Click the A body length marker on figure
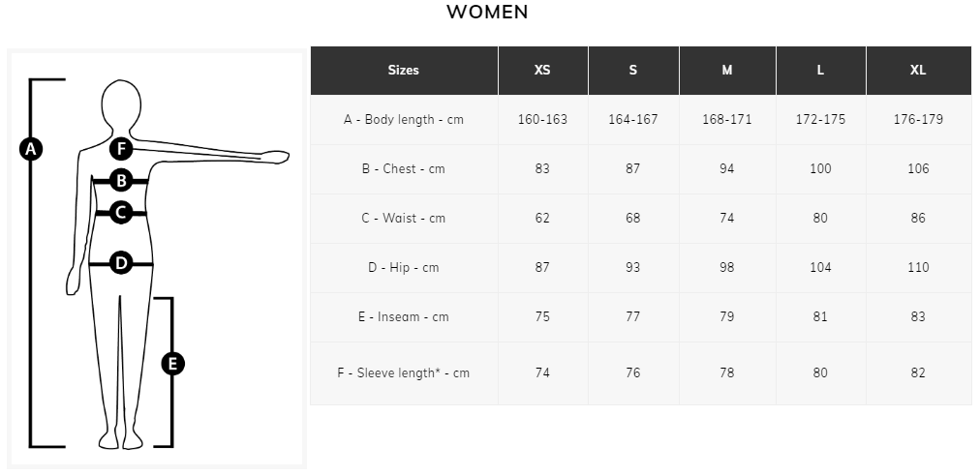Image resolution: width=980 pixels, height=476 pixels. coord(31,149)
